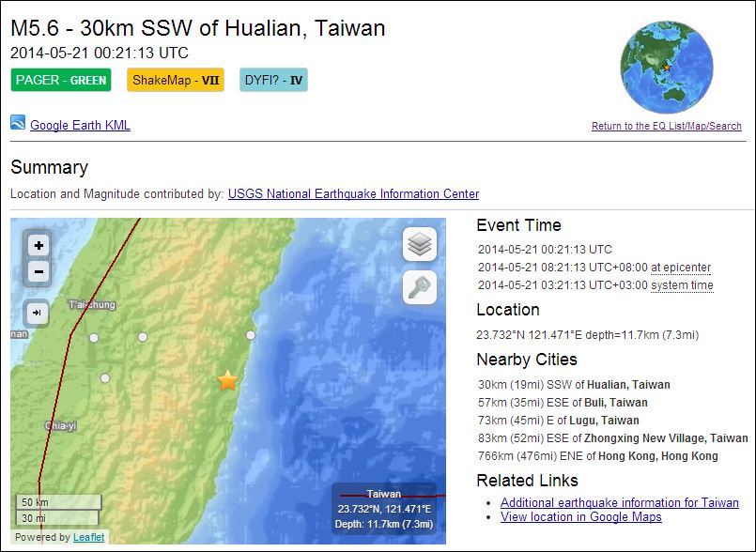
Task: Open the map legend key
Action: 420,288
